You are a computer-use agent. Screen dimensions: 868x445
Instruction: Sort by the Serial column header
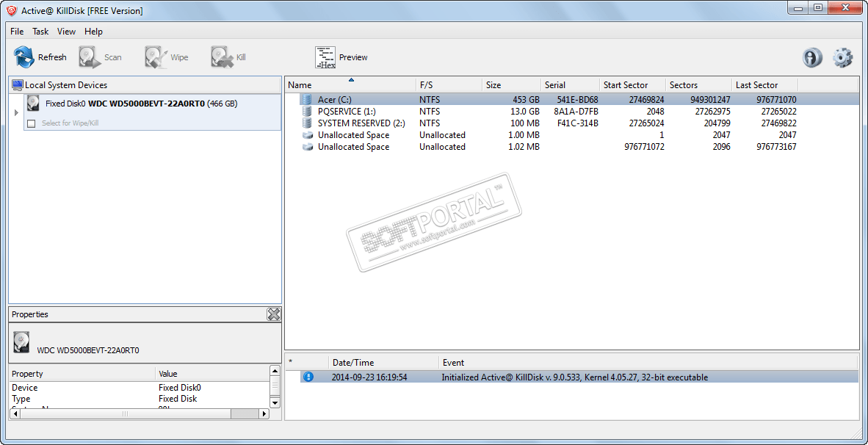[x=570, y=84]
